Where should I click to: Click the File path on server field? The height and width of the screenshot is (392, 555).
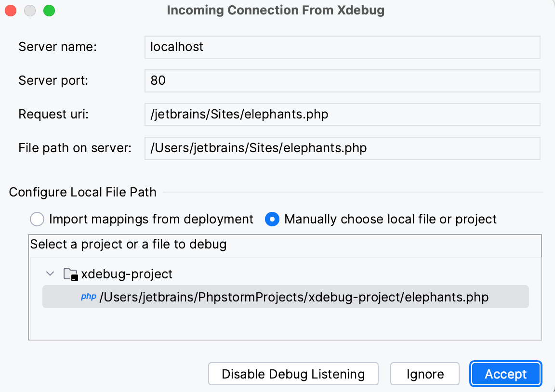pyautogui.click(x=342, y=148)
